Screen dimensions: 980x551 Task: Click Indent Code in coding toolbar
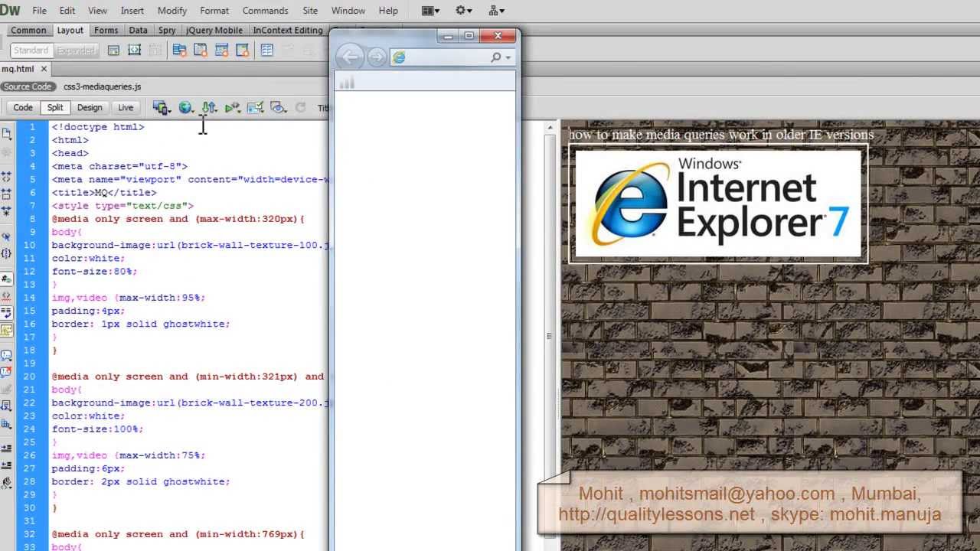click(x=6, y=448)
